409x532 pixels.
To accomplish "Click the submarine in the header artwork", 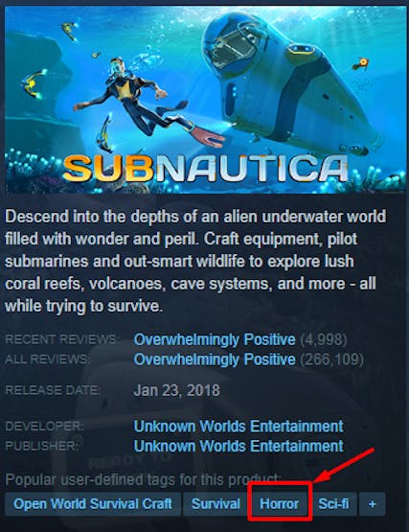I will pyautogui.click(x=291, y=78).
